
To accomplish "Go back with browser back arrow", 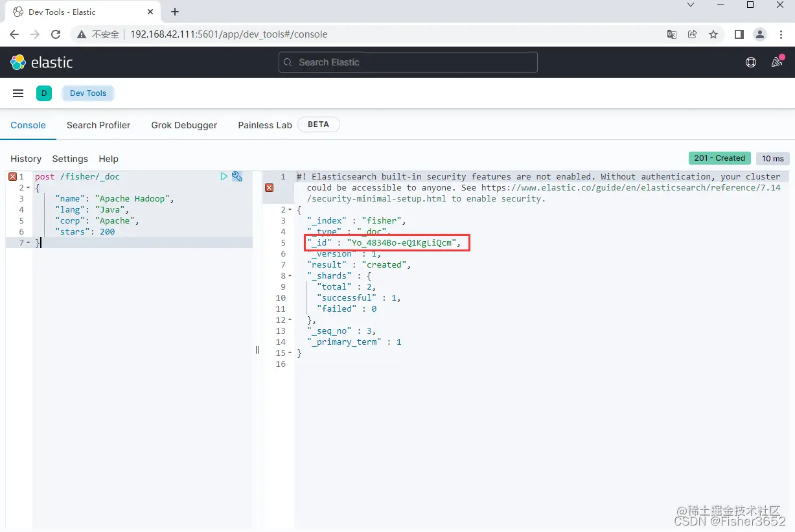I will [14, 34].
